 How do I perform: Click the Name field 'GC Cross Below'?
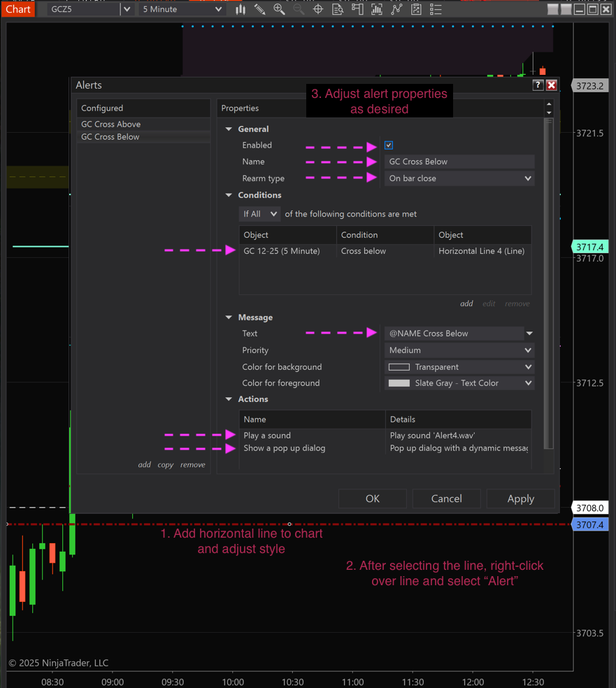pyautogui.click(x=459, y=162)
